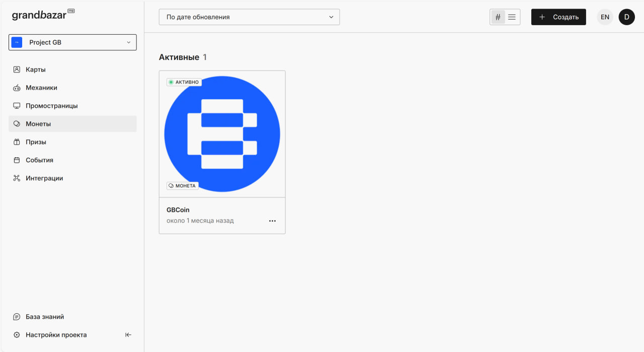
Task: Switch to grid view layout
Action: click(x=498, y=17)
